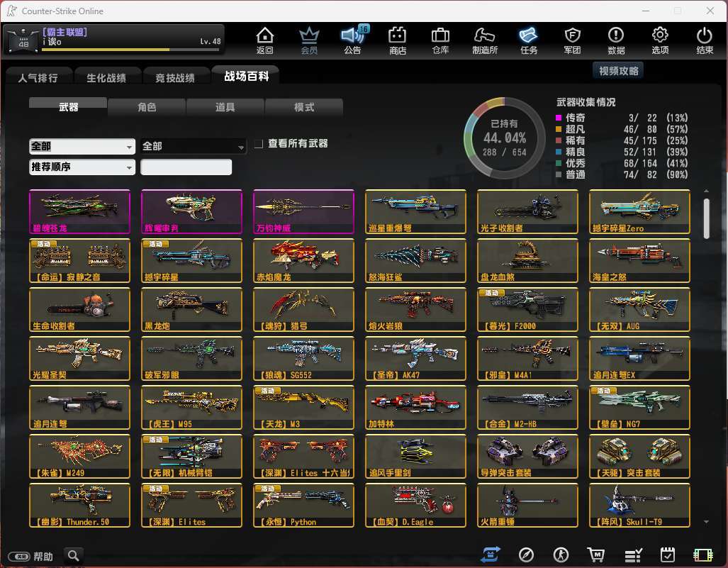
Task: Select the 道具 sub-tab
Action: tap(225, 107)
